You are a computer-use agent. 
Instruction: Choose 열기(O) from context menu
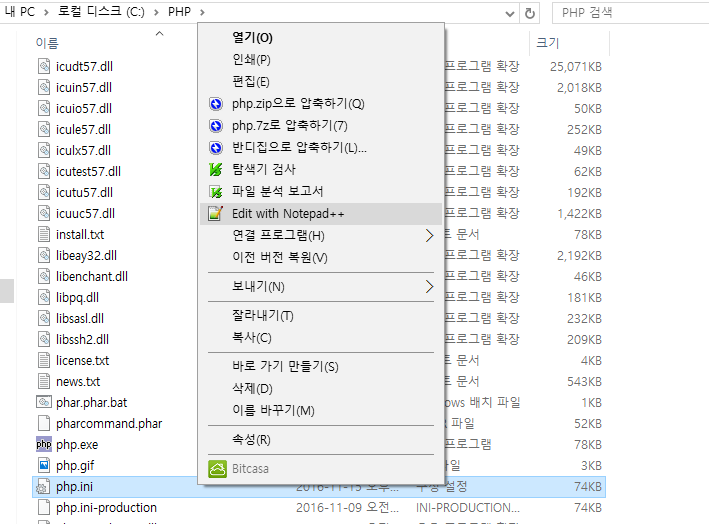click(x=252, y=38)
